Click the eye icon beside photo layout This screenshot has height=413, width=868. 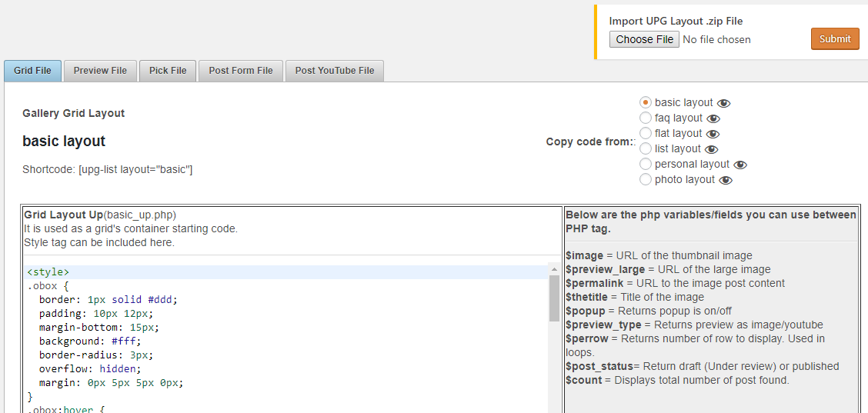click(726, 180)
